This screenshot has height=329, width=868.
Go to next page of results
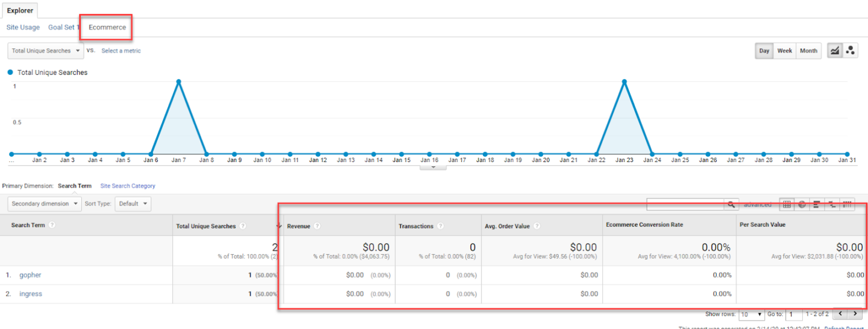pyautogui.click(x=855, y=314)
